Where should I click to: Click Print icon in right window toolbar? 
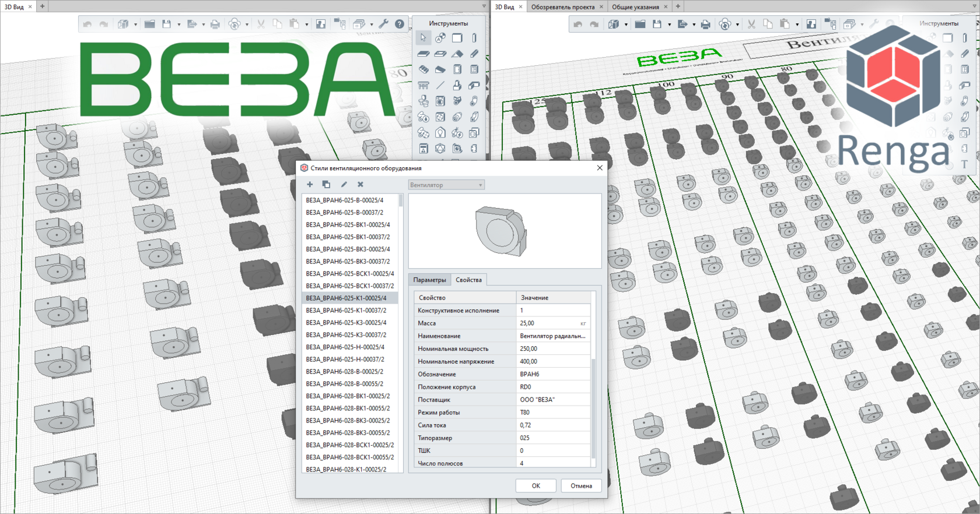(x=706, y=24)
